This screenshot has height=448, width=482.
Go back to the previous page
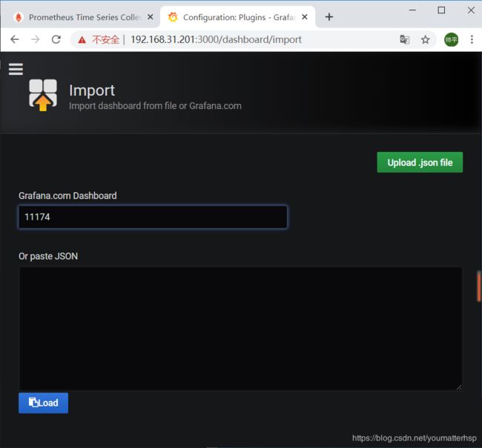tap(15, 39)
